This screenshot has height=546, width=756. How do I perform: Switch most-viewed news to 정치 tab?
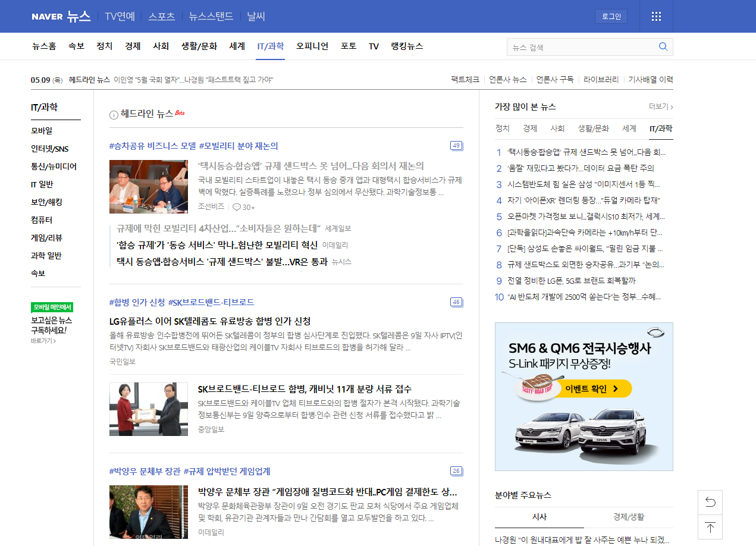click(503, 128)
